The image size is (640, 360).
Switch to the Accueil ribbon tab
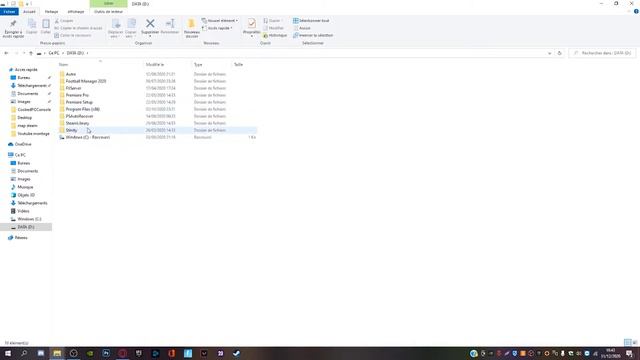coord(29,12)
